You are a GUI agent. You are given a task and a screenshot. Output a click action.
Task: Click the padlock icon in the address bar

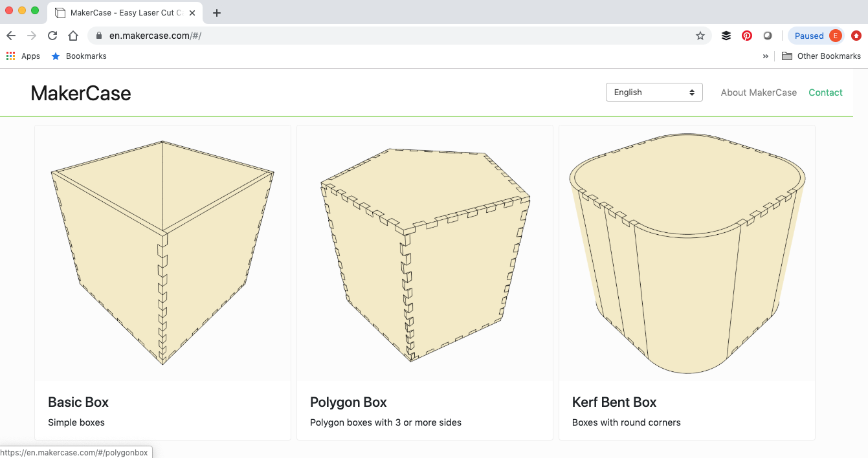[x=98, y=36]
